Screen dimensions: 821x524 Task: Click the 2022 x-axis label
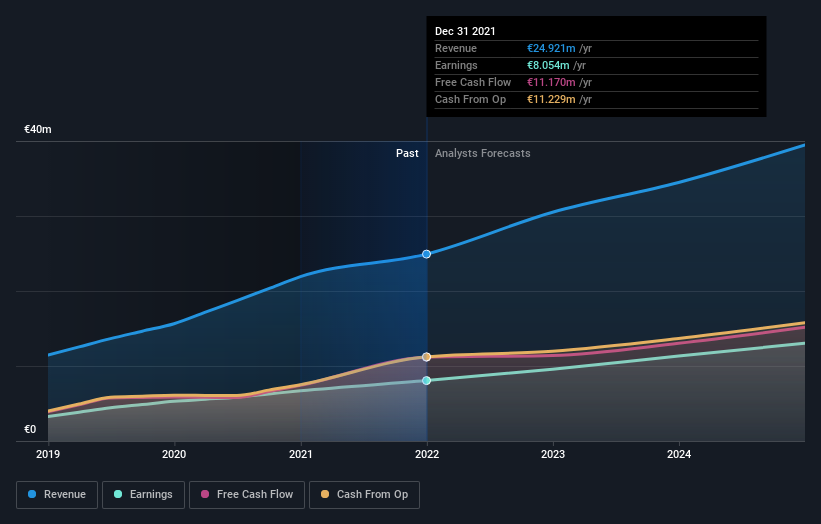(427, 454)
